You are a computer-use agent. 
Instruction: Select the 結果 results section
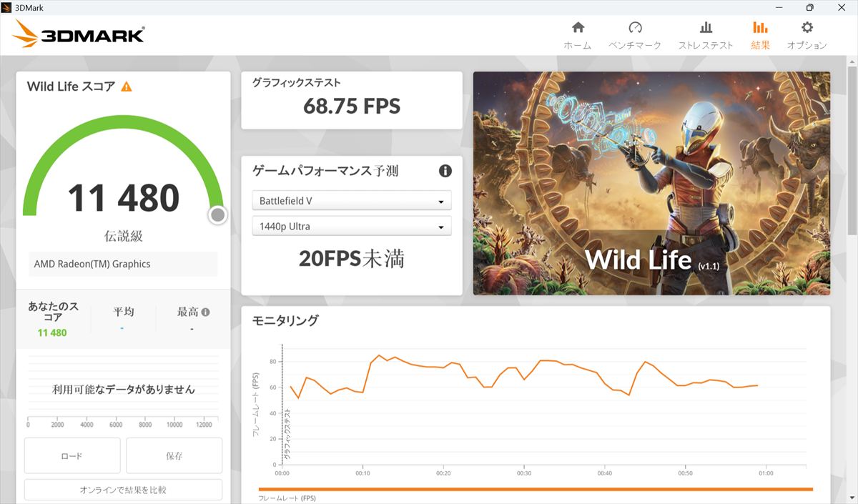[x=760, y=35]
